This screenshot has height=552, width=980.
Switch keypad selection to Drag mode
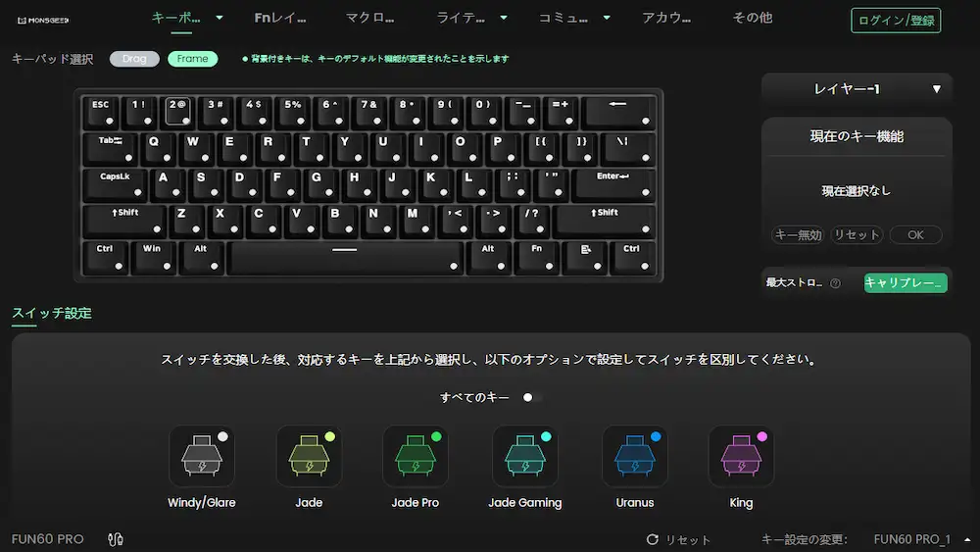pyautogui.click(x=134, y=59)
